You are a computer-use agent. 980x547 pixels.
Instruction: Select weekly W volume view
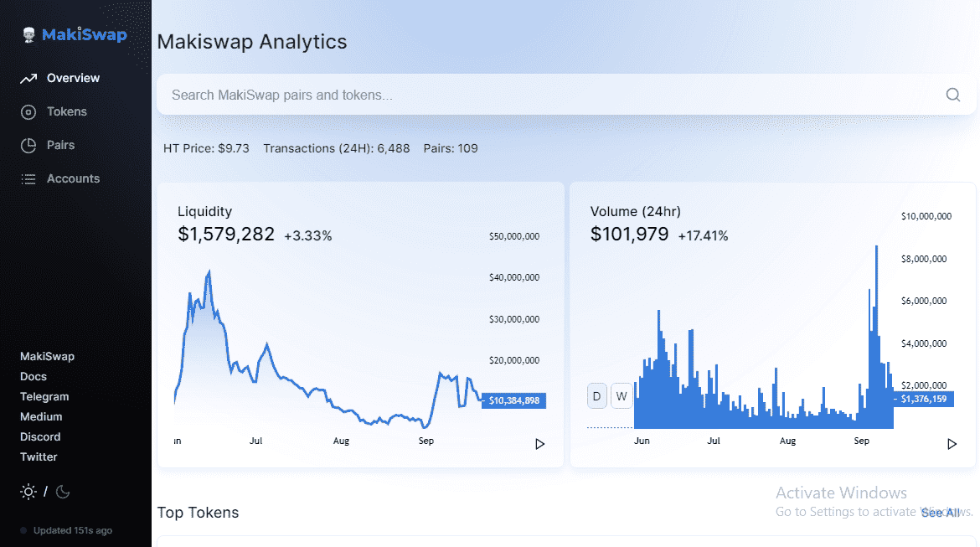[x=622, y=396]
